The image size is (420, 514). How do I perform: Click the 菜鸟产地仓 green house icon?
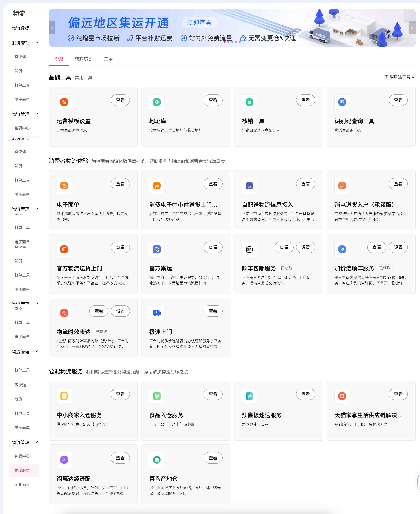tap(157, 460)
